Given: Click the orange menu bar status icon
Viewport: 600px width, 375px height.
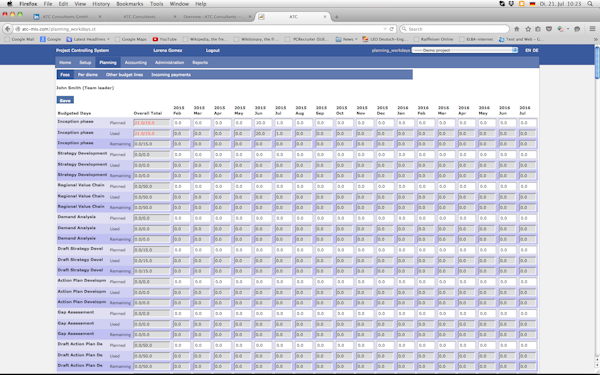Looking at the screenshot, I should [x=522, y=4].
